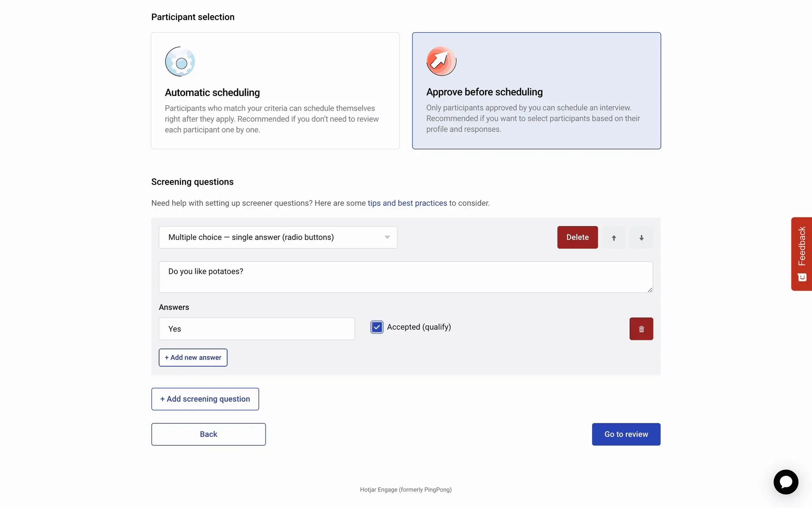This screenshot has width=812, height=508.
Task: Open the chat bubble widget
Action: [x=785, y=482]
